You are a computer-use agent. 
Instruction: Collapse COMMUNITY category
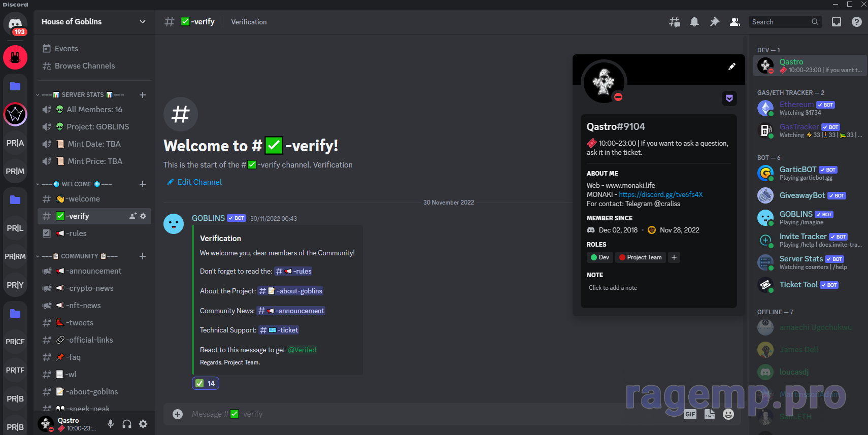tap(77, 256)
